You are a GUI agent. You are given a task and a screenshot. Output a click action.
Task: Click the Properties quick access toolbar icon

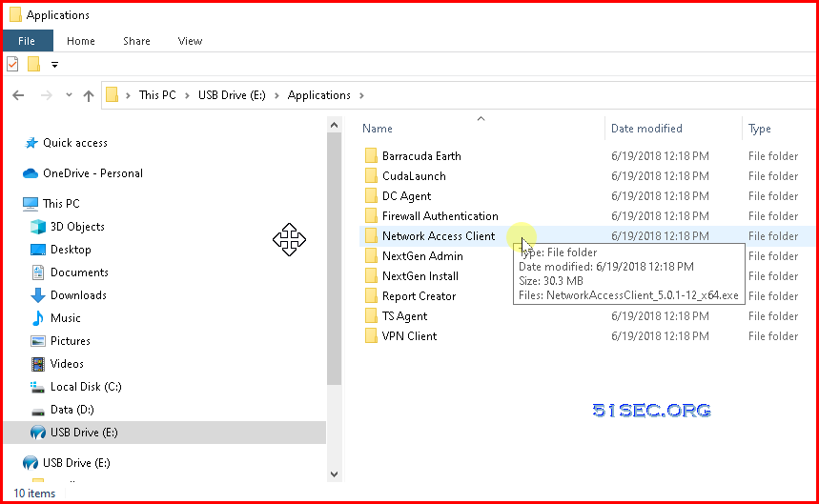click(12, 64)
